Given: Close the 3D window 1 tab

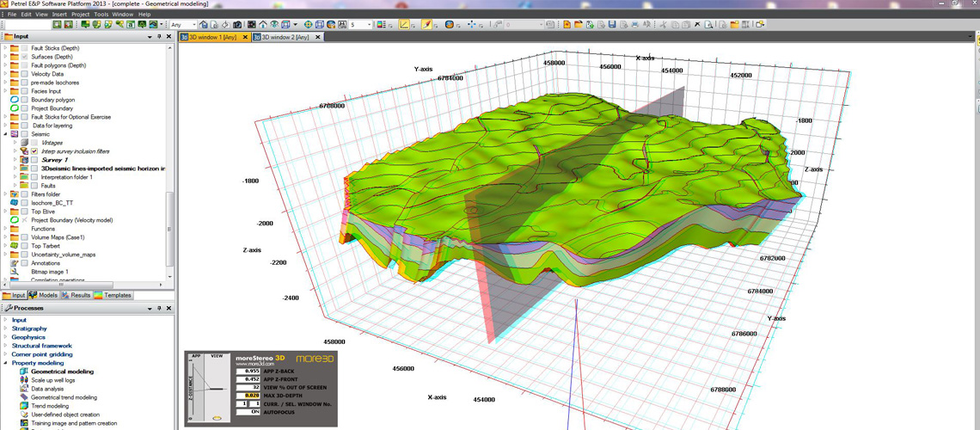Looking at the screenshot, I should pyautogui.click(x=245, y=37).
